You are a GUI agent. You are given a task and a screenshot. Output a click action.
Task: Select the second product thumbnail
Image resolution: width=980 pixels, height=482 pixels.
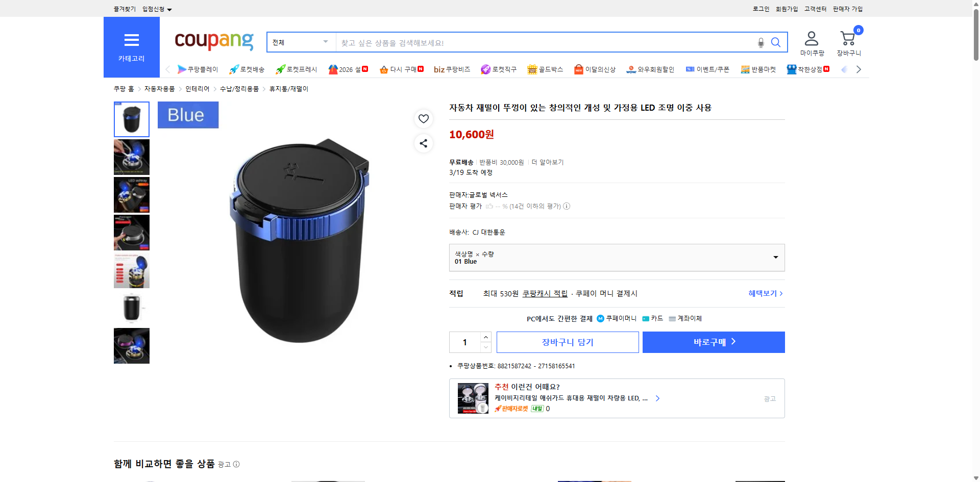coord(131,157)
